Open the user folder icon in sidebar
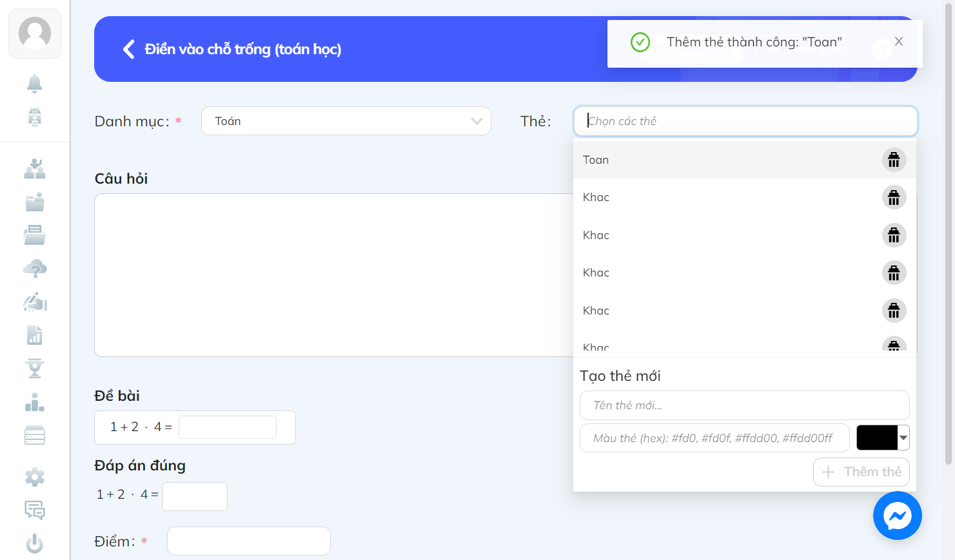This screenshot has width=955, height=560. coord(35,202)
